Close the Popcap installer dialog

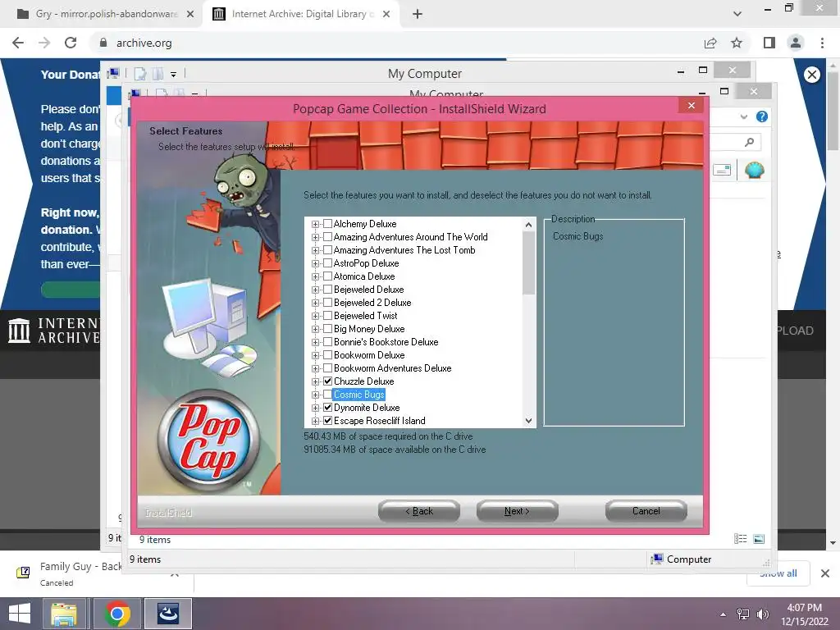pyautogui.click(x=691, y=106)
